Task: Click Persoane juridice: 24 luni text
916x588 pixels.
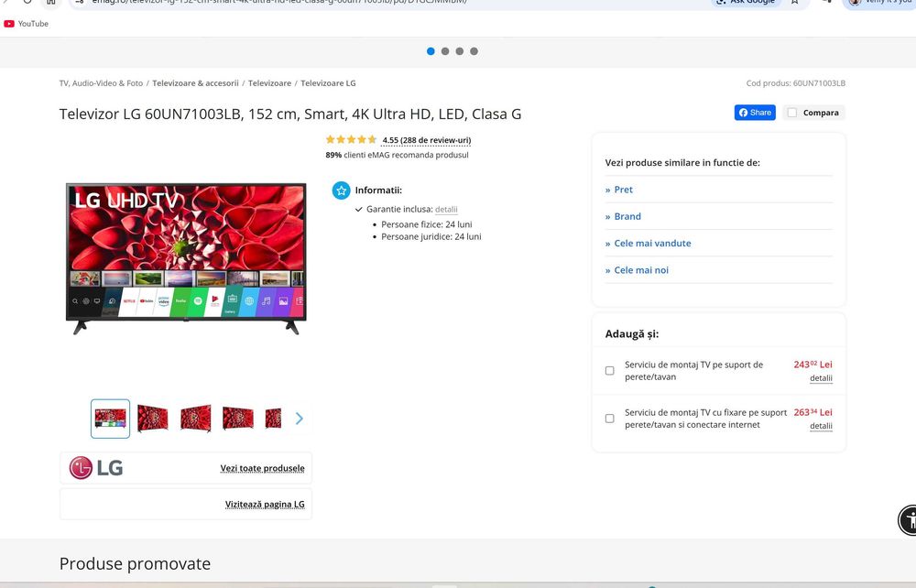Action: coord(431,237)
